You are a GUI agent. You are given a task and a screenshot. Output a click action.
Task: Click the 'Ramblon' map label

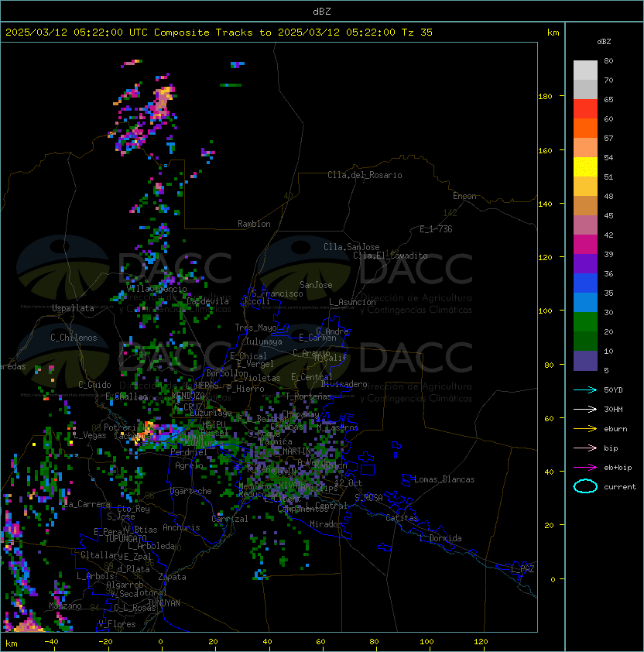pos(254,224)
